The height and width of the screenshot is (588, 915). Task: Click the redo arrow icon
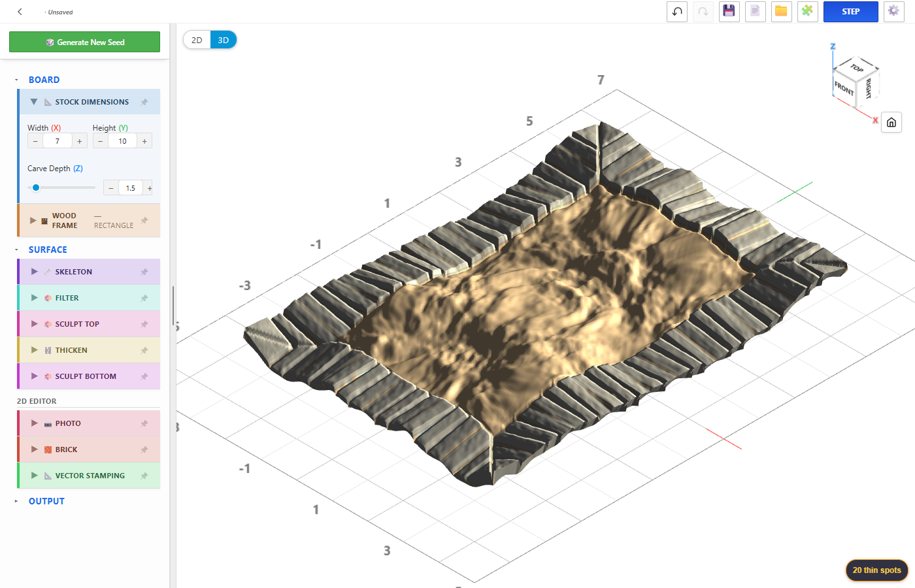703,12
